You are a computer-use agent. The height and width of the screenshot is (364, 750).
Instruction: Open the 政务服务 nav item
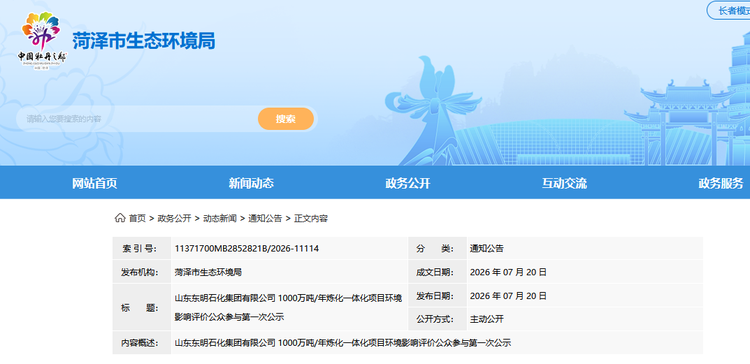721,183
